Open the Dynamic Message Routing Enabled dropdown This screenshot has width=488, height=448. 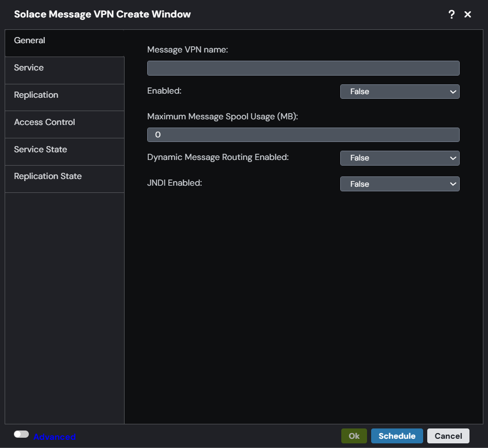(399, 158)
